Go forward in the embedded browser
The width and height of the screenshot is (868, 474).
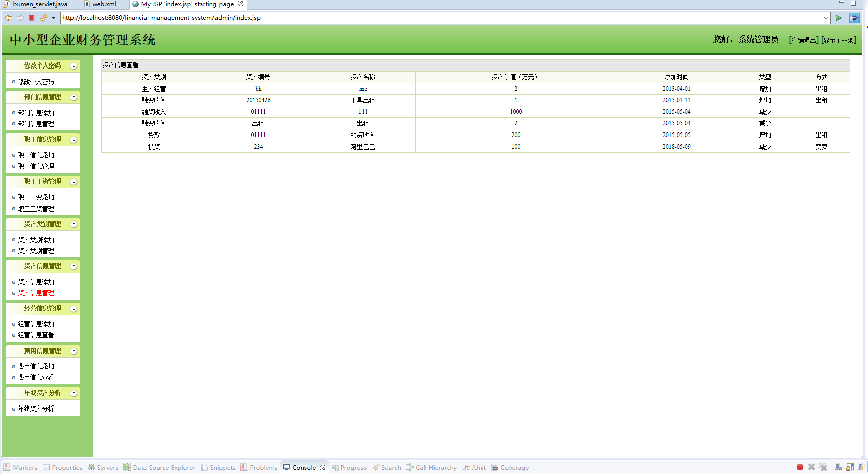tap(20, 18)
